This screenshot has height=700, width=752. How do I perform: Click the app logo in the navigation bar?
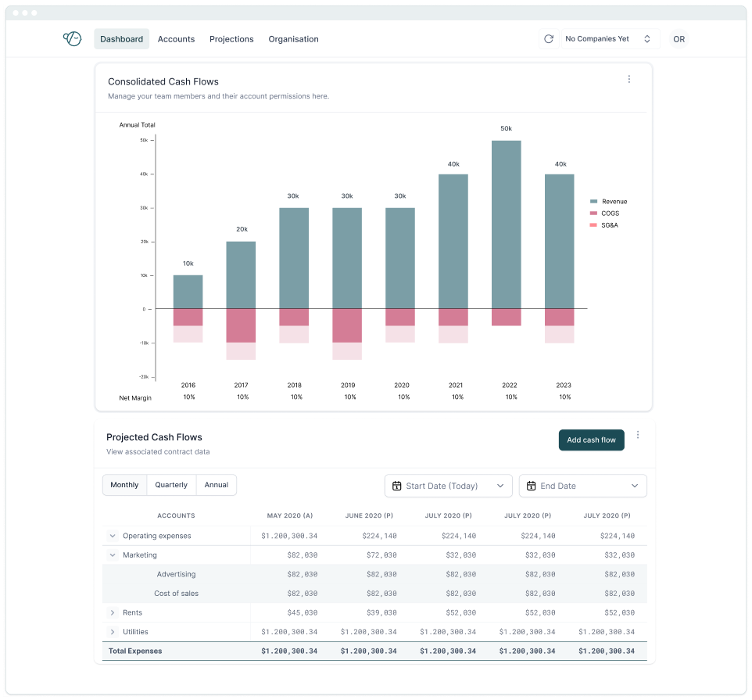click(x=72, y=38)
